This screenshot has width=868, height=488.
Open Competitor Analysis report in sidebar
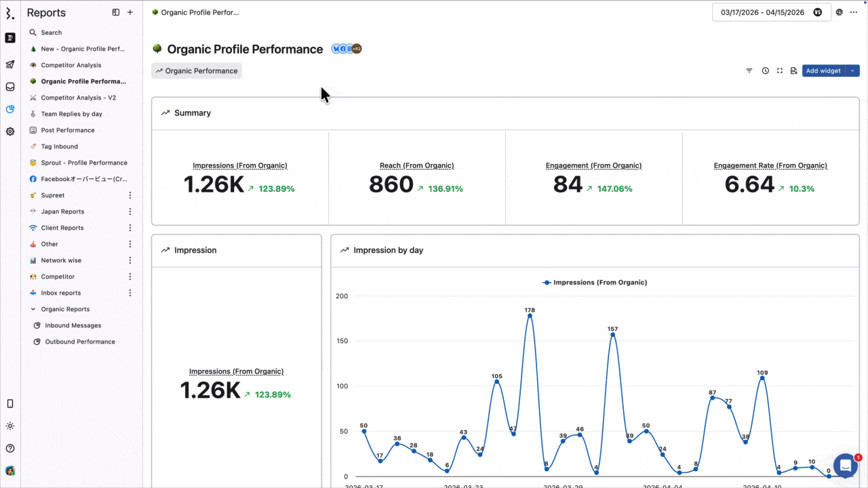pos(71,65)
